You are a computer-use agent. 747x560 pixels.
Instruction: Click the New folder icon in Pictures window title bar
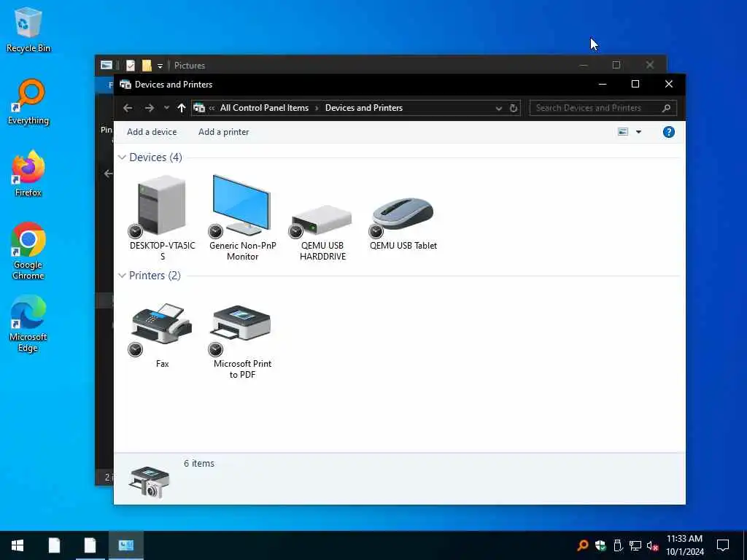click(147, 66)
